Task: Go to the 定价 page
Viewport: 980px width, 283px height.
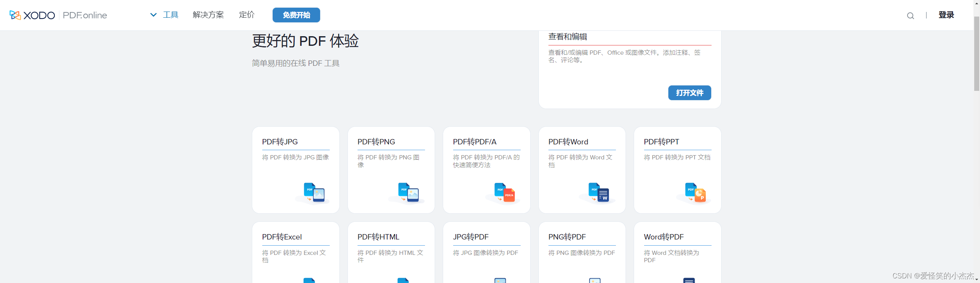Action: 246,15
